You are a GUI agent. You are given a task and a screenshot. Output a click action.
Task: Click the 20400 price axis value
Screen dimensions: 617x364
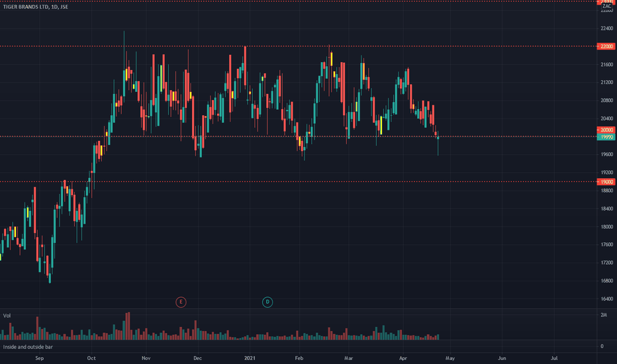tap(607, 118)
